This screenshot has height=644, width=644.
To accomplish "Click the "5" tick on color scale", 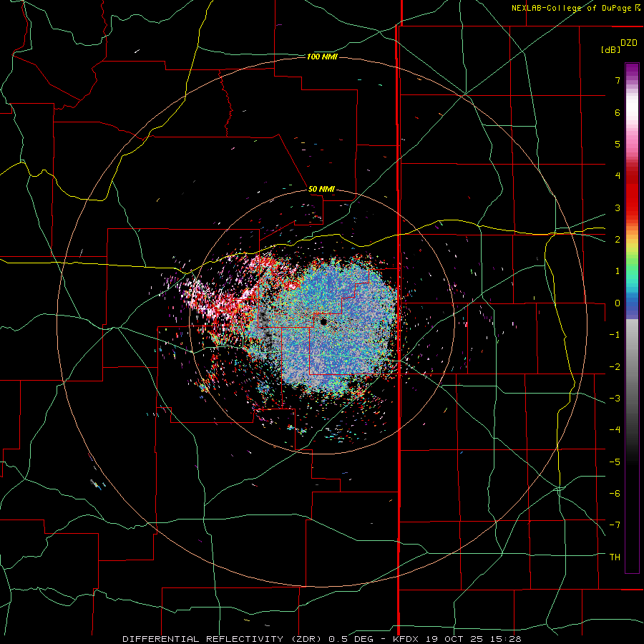I will (618, 144).
